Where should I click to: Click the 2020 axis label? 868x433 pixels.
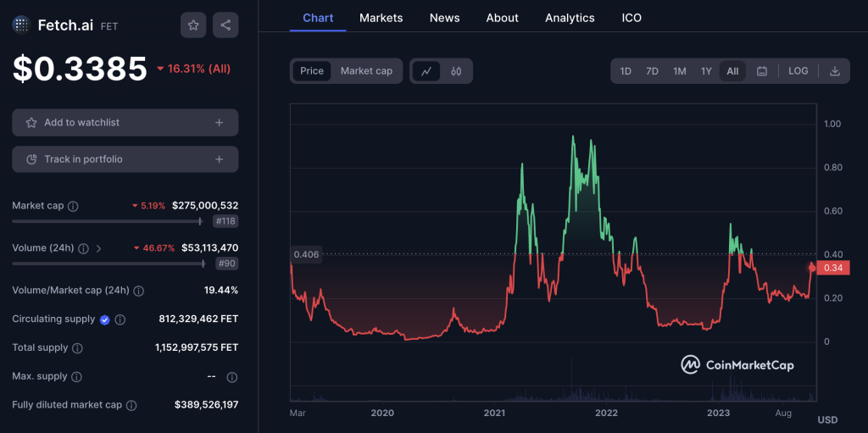382,413
